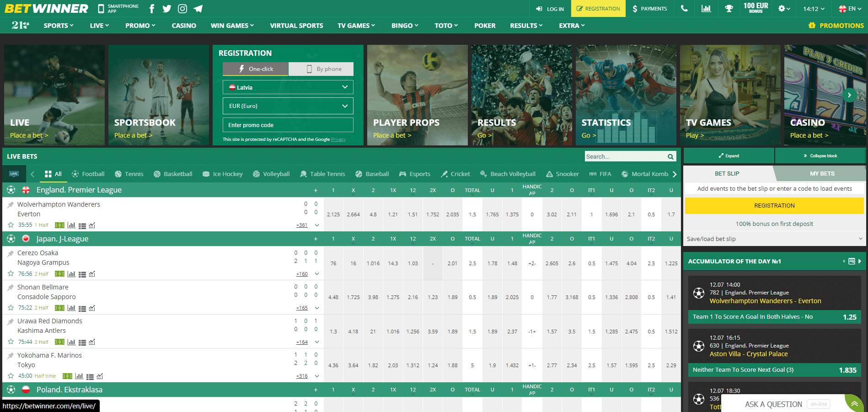Open the VIRTUAL SPORTS menu item
This screenshot has width=868, height=412.
(296, 26)
